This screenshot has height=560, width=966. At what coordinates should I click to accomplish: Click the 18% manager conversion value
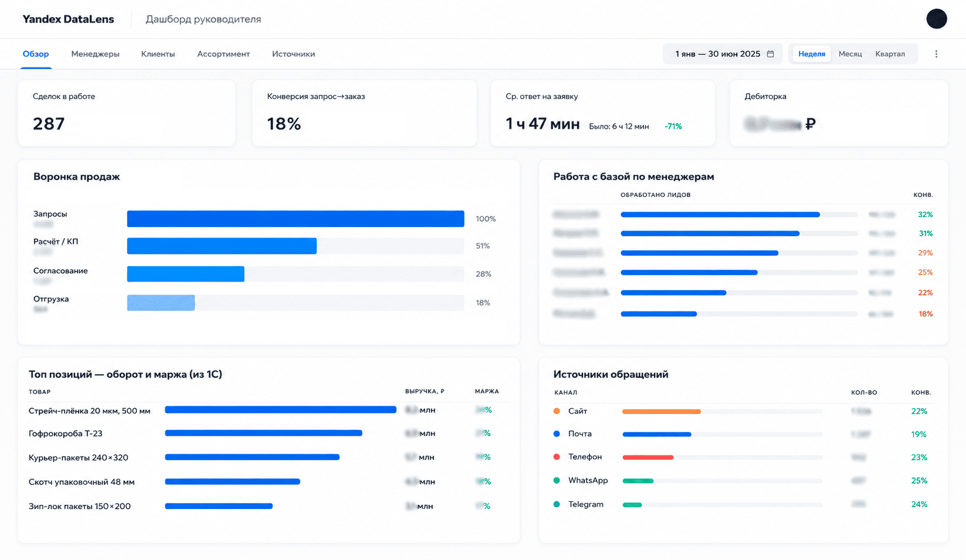click(926, 314)
